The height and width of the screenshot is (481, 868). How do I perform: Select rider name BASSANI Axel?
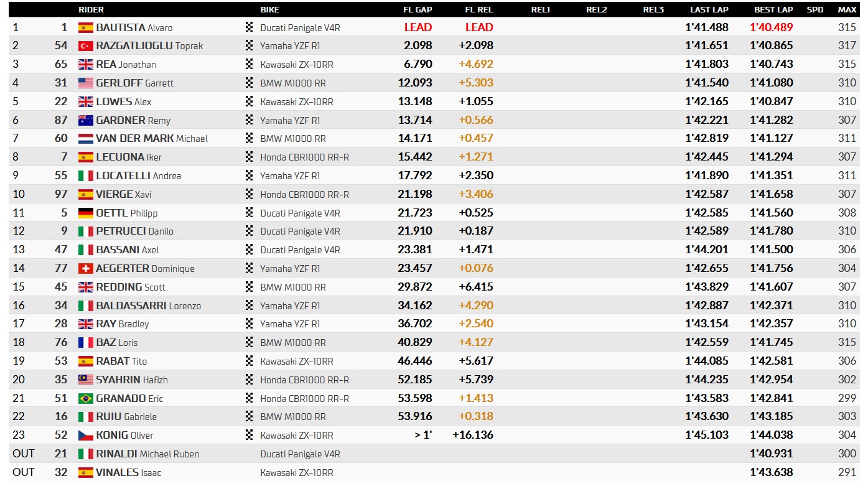click(x=128, y=250)
